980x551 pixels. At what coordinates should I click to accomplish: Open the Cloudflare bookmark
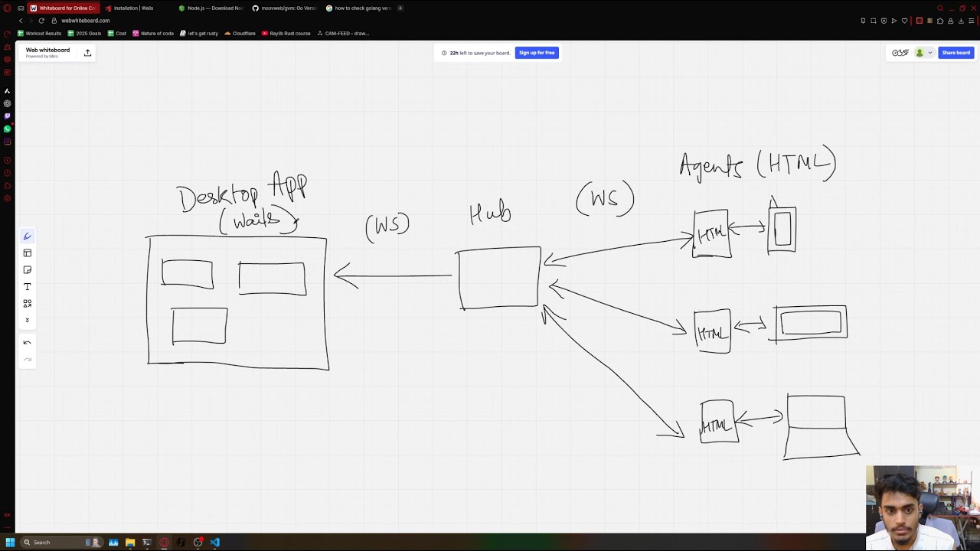[240, 34]
